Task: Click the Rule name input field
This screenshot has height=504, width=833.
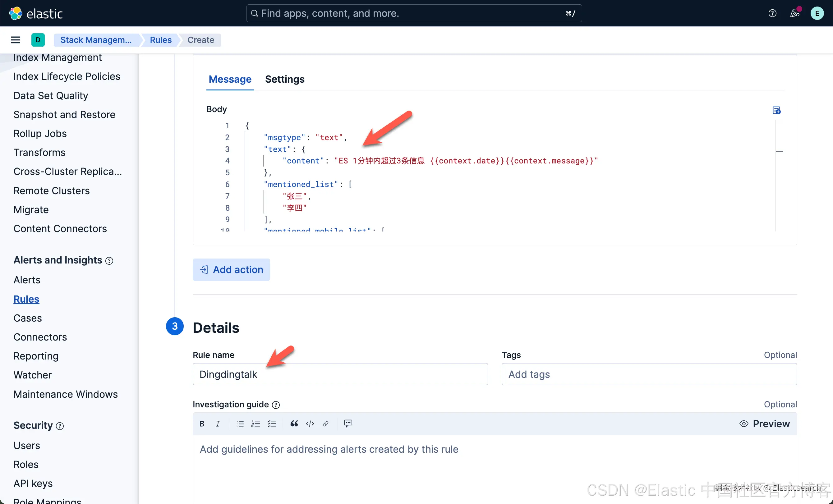Action: (340, 374)
